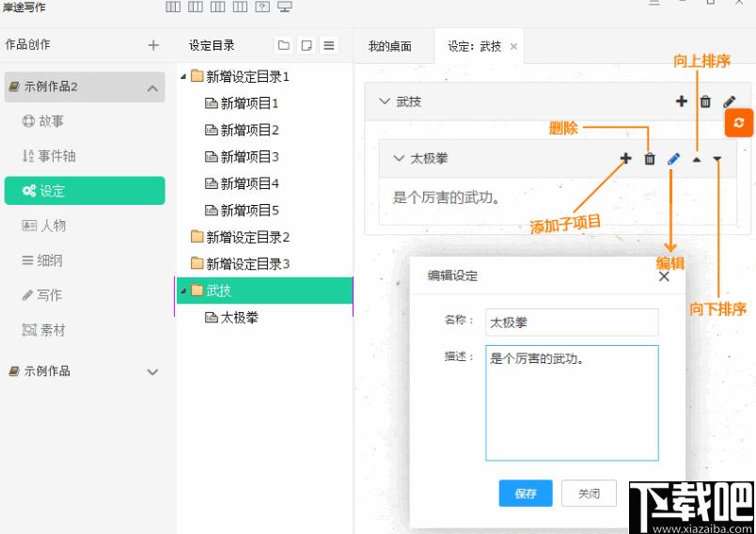Select 太极拳 item in the tree
756x534 pixels.
coord(231,318)
